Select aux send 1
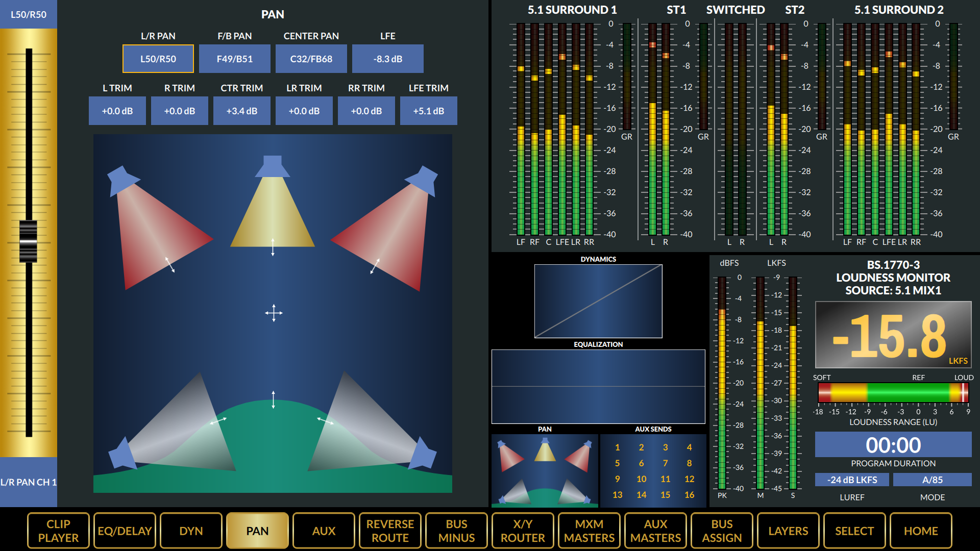 coord(617,447)
